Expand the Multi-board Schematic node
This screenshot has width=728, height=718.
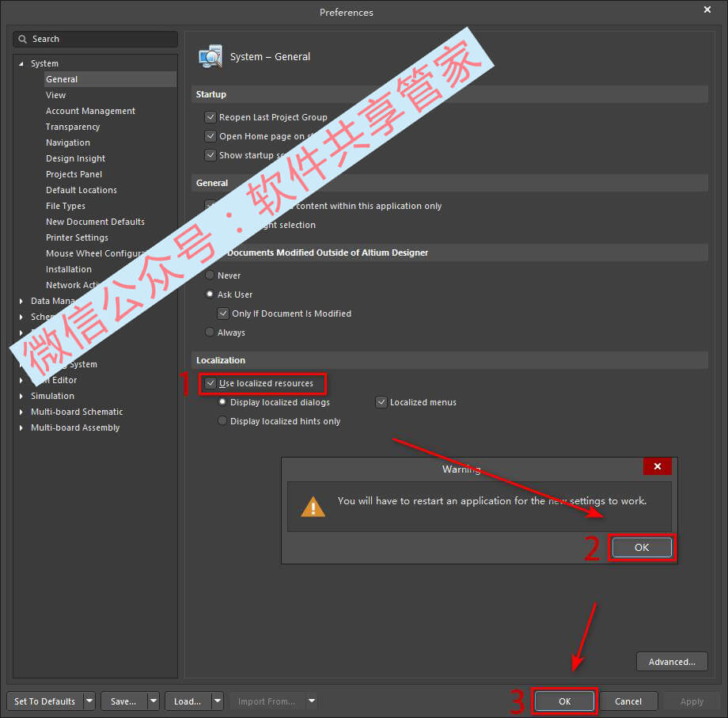point(21,412)
